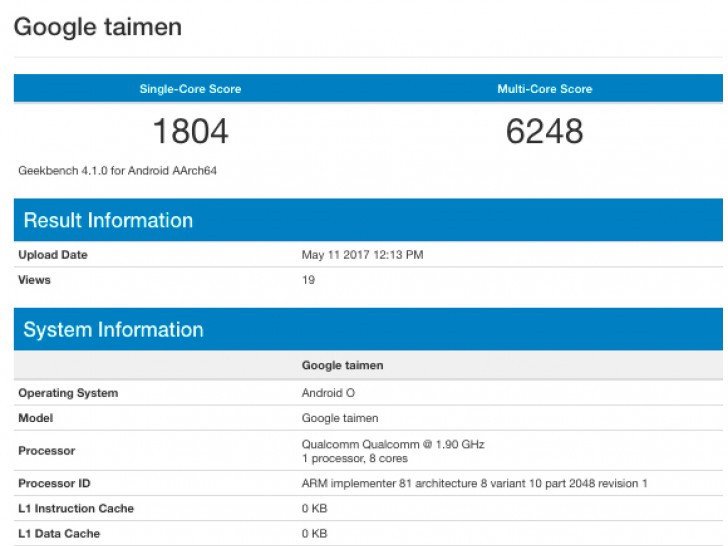728x546 pixels.
Task: Click the 'ARM implementer 81 architecture 8' value
Action: click(474, 483)
